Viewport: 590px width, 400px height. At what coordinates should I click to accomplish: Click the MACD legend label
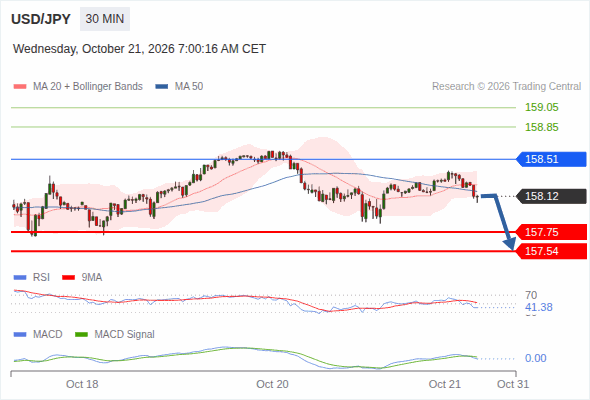click(47, 335)
